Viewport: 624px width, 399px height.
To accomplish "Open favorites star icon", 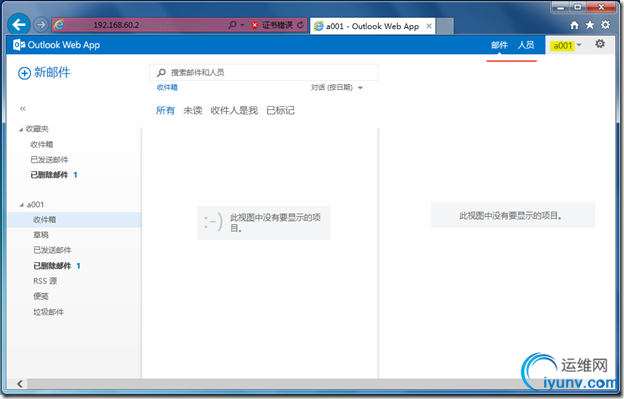I will (590, 25).
